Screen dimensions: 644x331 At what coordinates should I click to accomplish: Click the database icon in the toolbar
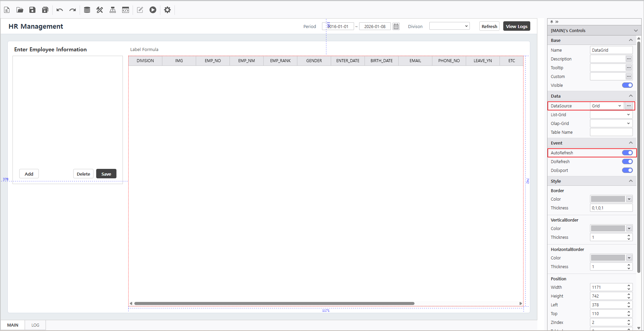point(87,10)
